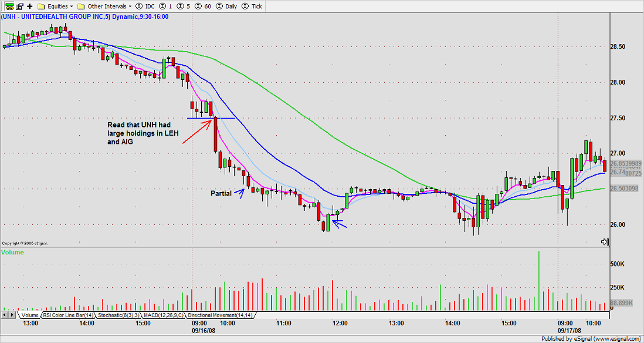Open the RSI Color Line Bar(14) tab
Screen dimensions: 644x343
[68, 315]
